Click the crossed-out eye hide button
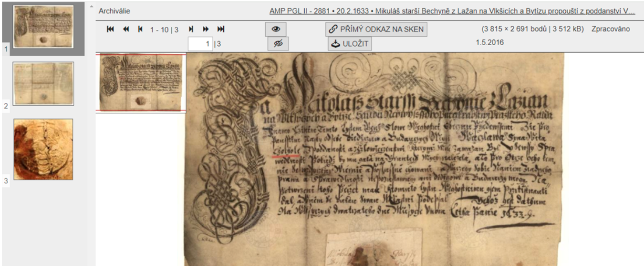The image size is (644, 271). [x=278, y=43]
